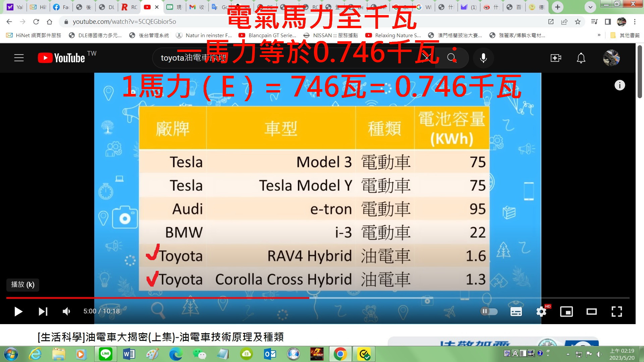Open Microsoft Word from the taskbar
This screenshot has width=644, height=362.
coord(129,354)
